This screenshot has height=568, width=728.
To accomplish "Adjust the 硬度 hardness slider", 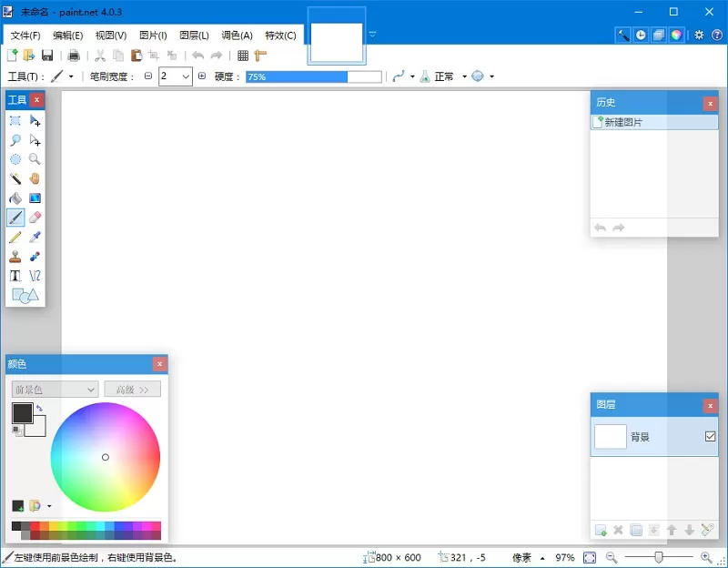I will pos(314,76).
